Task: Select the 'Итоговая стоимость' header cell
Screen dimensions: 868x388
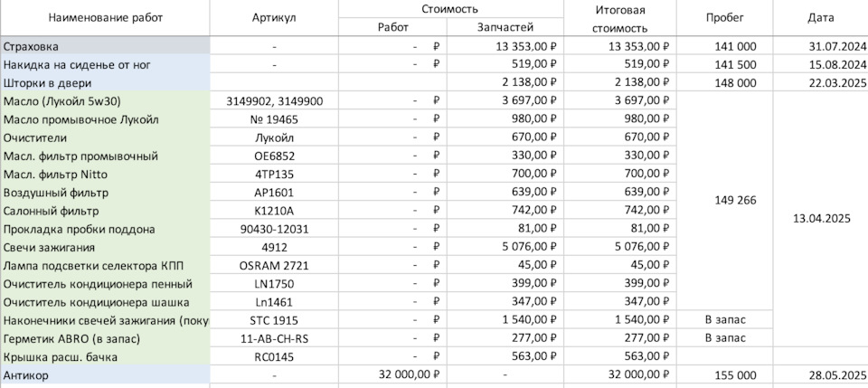Action: click(x=620, y=18)
